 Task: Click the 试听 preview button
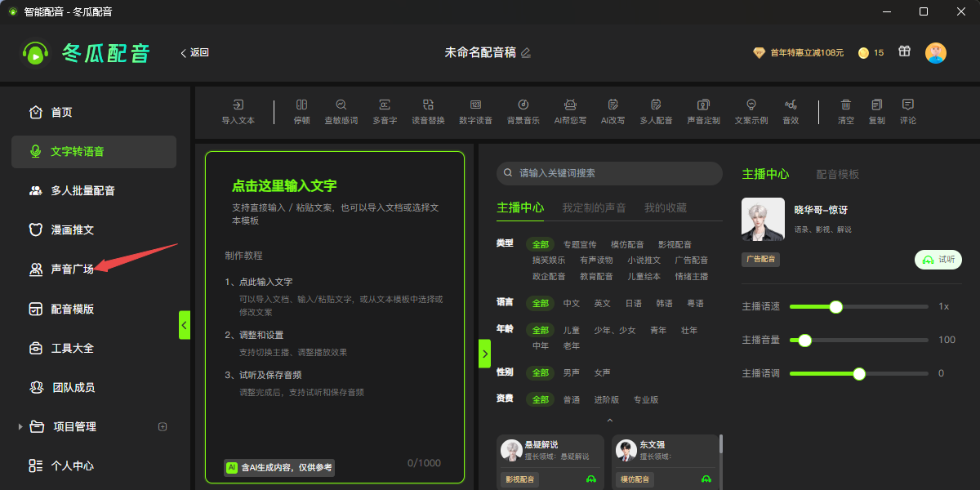click(938, 259)
